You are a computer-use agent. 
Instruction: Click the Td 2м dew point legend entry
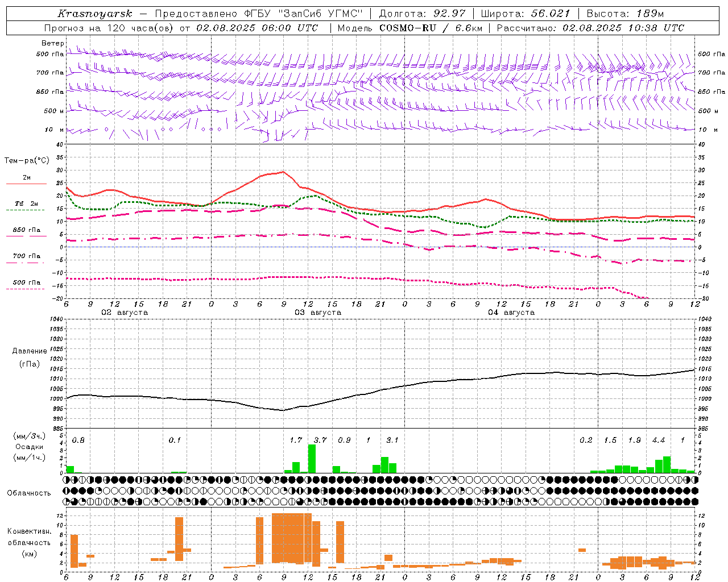[27, 203]
